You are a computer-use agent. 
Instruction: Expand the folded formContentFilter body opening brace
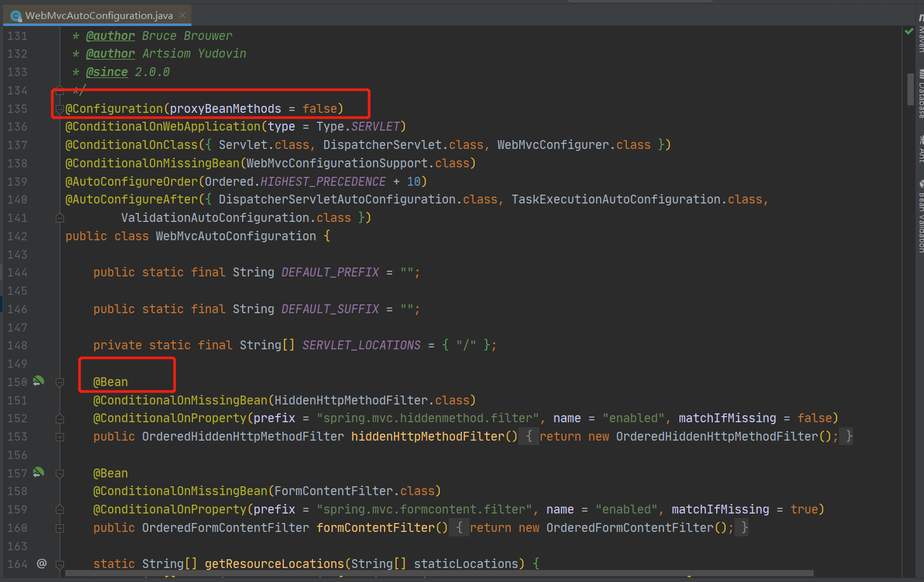459,527
